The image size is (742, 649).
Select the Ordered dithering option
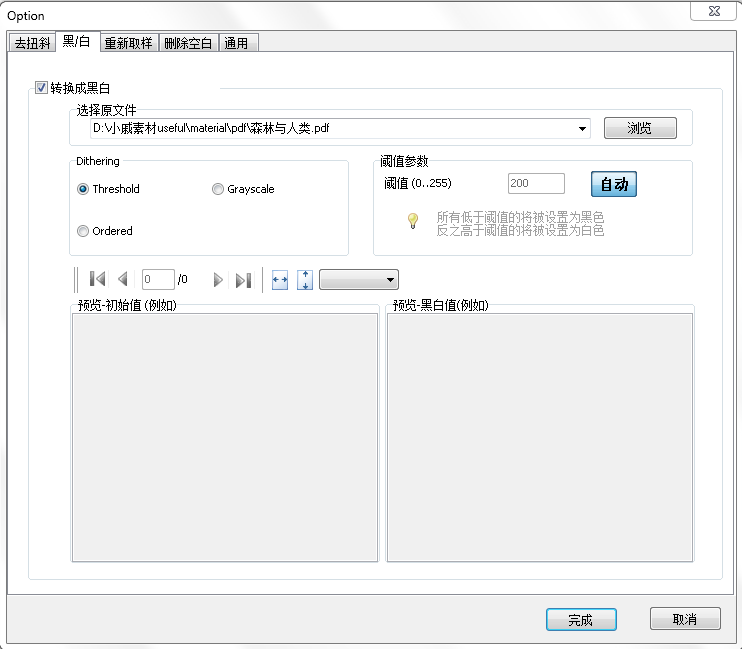[x=83, y=231]
